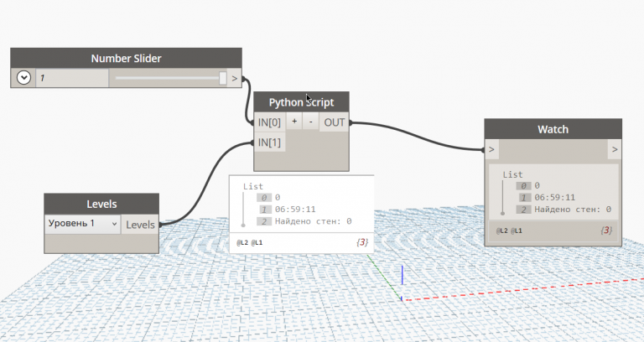Click the List header in the Watch node
The width and height of the screenshot is (644, 342).
[x=512, y=174]
